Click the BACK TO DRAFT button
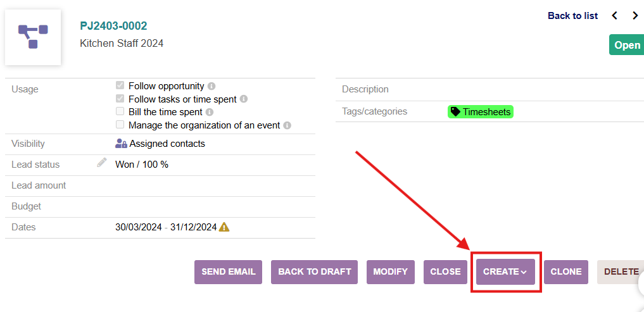This screenshot has height=312, width=644. click(315, 271)
